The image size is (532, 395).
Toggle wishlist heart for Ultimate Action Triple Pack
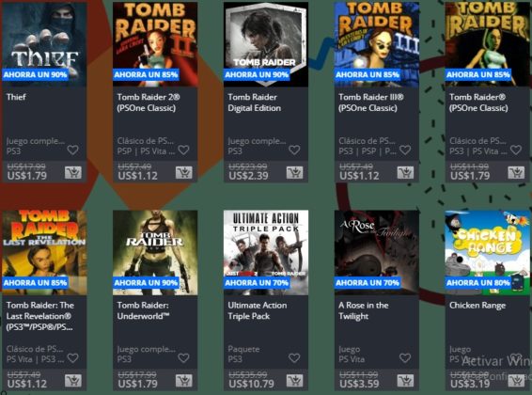click(x=294, y=357)
